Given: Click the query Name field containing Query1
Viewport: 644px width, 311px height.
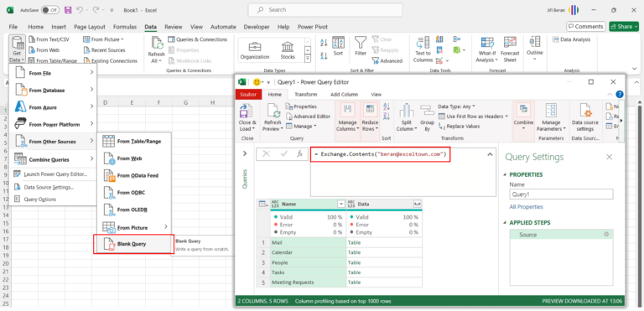Looking at the screenshot, I should click(561, 194).
